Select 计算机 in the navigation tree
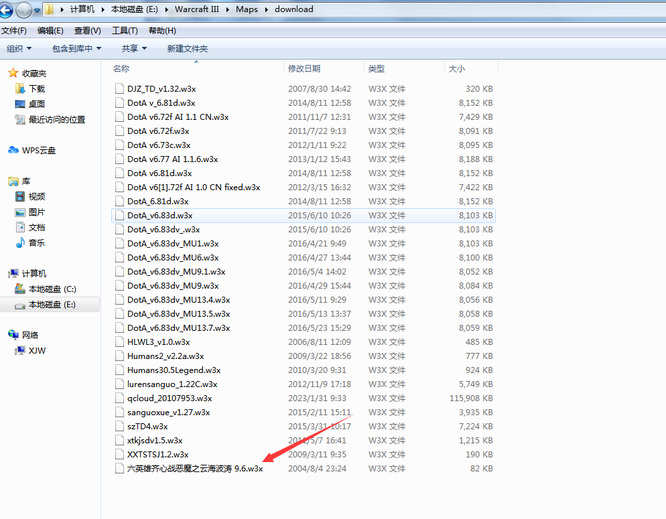Screen dimensions: 666x519 pos(33,273)
